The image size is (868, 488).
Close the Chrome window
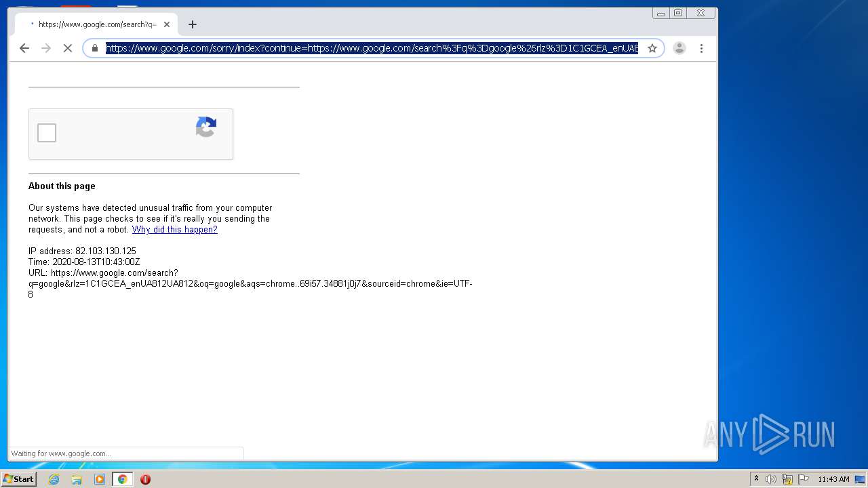point(701,13)
